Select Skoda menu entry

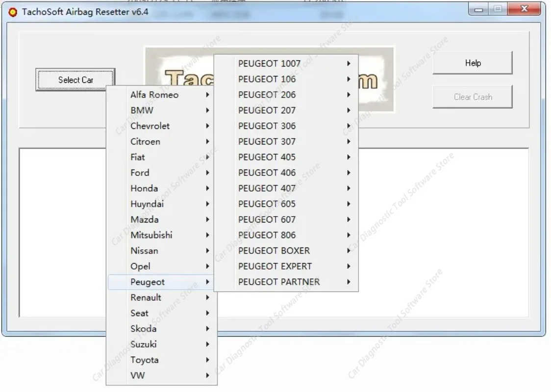tap(161, 329)
